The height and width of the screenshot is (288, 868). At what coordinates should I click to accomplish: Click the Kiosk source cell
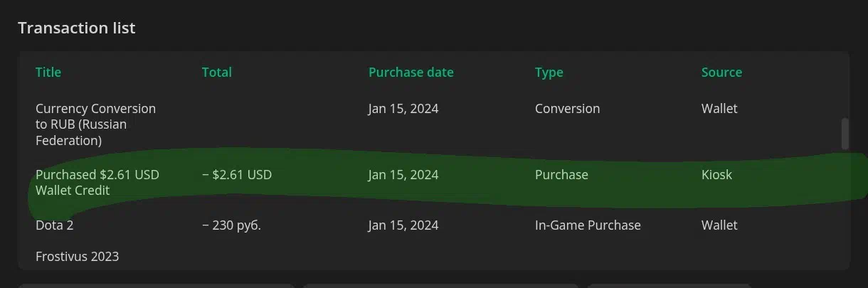(716, 175)
